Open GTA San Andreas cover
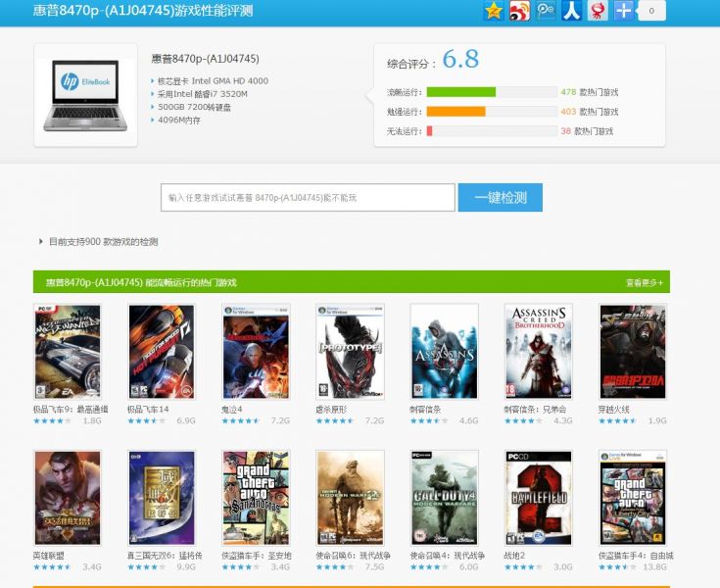Screen dimensions: 720x588 pos(256,498)
